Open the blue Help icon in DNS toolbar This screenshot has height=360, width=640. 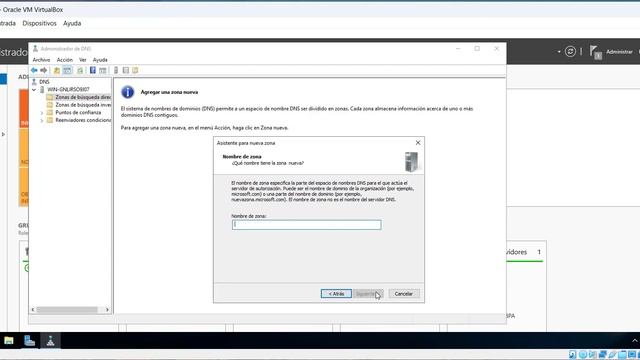[x=93, y=70]
